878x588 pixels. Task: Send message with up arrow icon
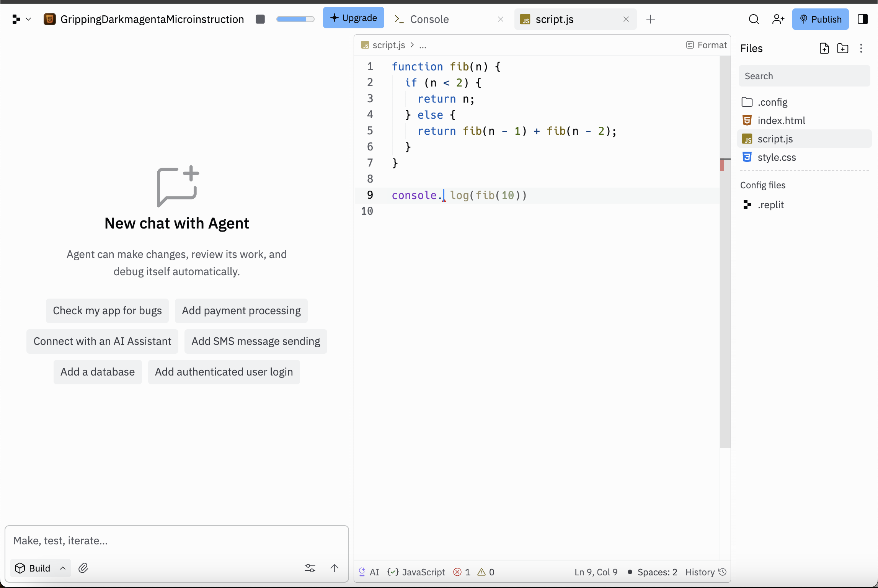[334, 568]
